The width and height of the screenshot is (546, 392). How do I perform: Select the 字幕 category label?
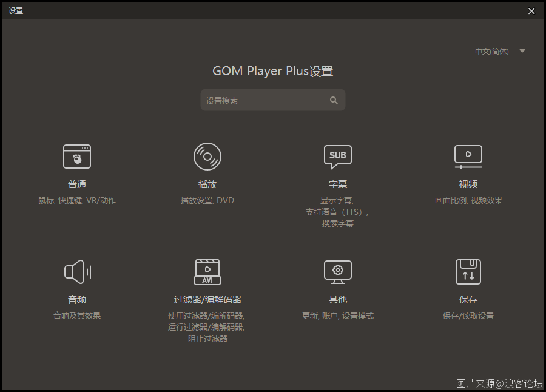[338, 184]
